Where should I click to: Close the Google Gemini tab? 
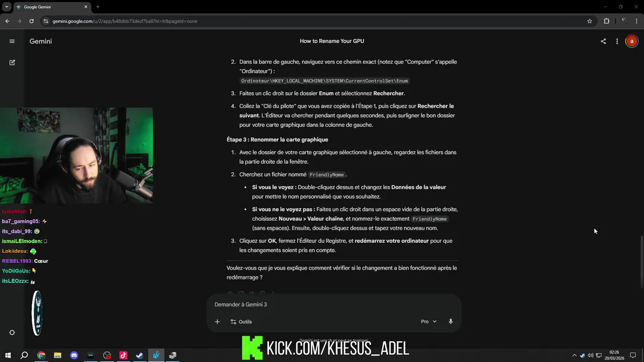click(86, 7)
